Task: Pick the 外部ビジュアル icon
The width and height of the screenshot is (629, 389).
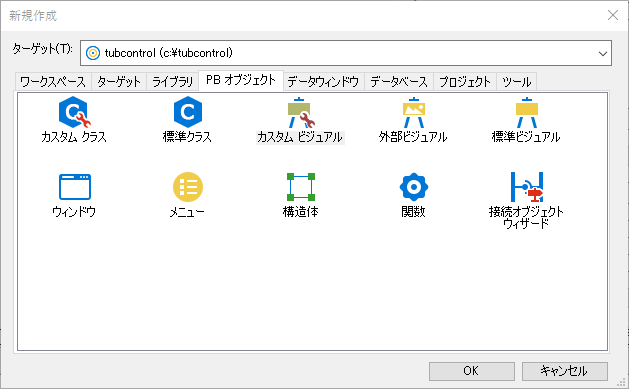Action: [414, 113]
